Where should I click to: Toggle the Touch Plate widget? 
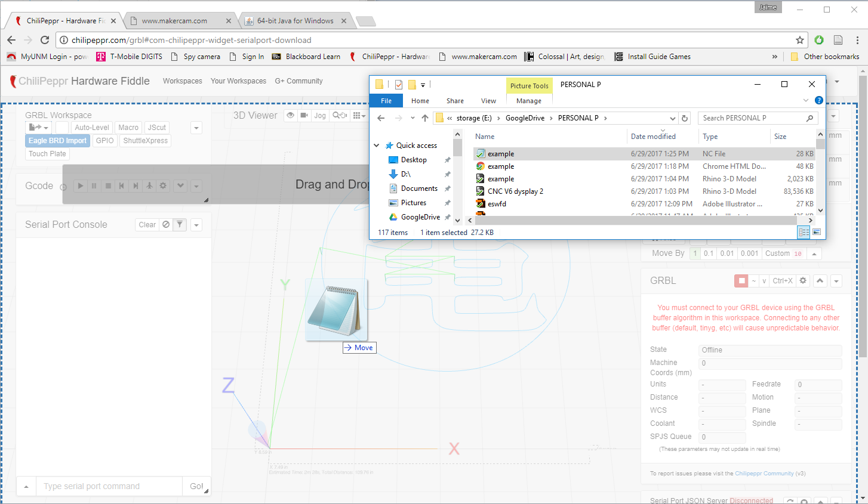pos(48,154)
